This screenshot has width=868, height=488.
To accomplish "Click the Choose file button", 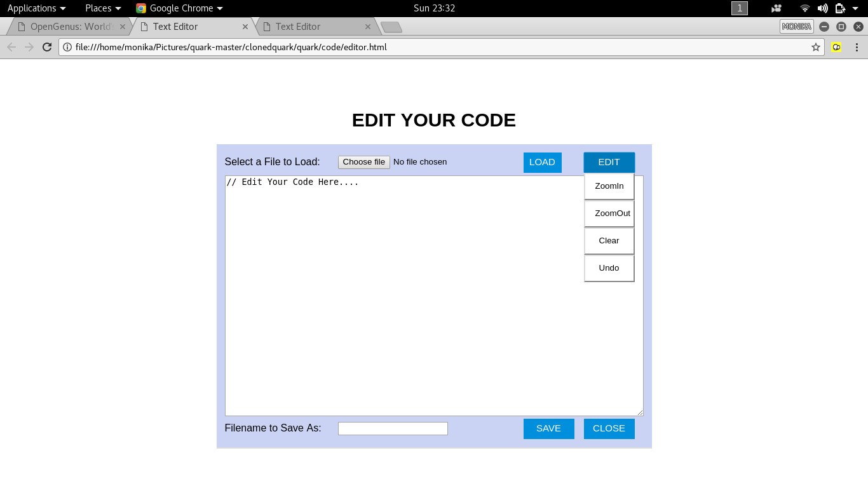I will point(363,162).
